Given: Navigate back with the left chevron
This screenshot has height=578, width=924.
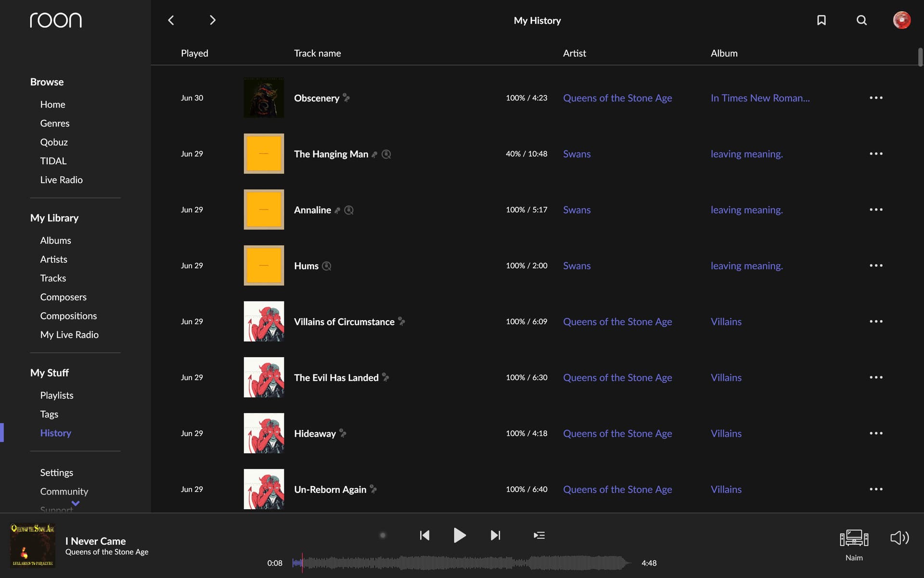Looking at the screenshot, I should (x=171, y=20).
